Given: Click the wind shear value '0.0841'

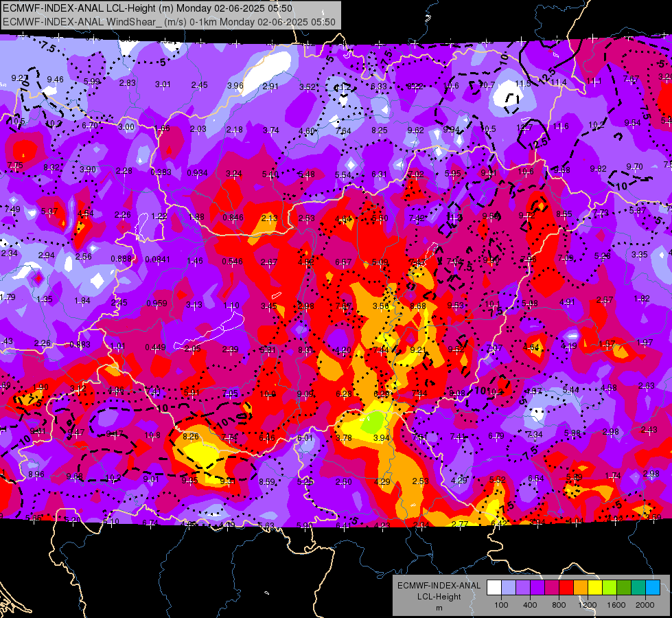Looking at the screenshot, I should tap(157, 260).
